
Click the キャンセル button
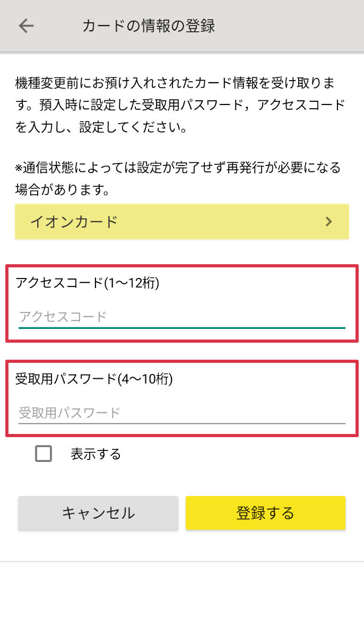coord(98,513)
